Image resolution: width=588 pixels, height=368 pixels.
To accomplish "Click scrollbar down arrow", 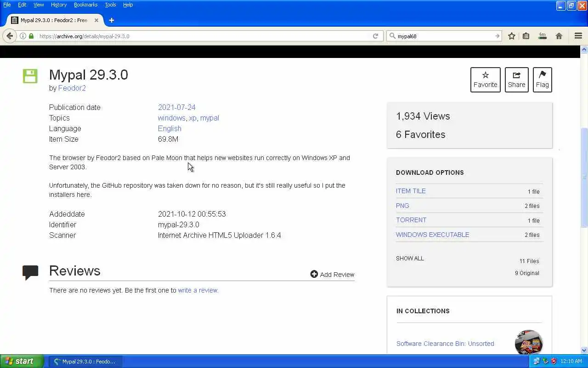I will coord(584,350).
